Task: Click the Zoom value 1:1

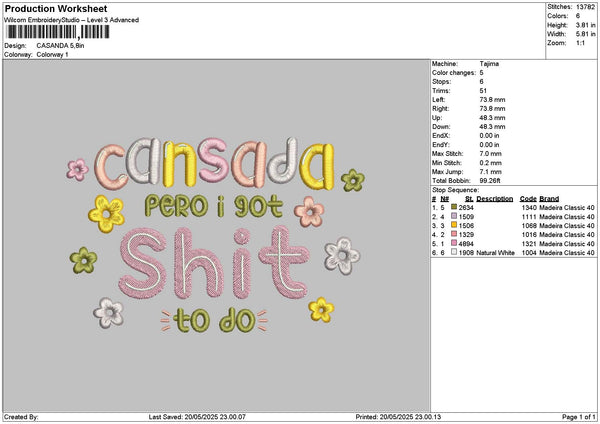Action: point(580,43)
